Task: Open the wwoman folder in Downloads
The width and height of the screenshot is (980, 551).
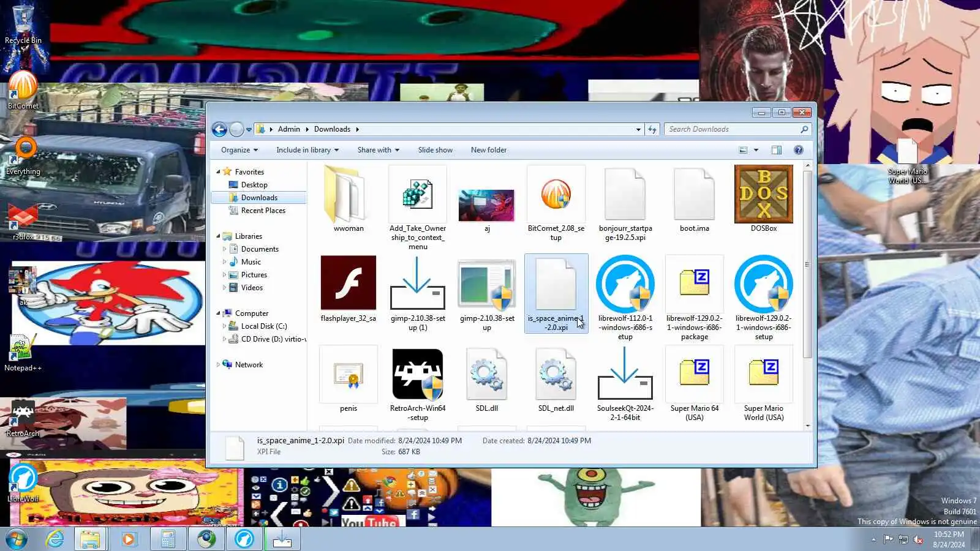Action: 349,199
